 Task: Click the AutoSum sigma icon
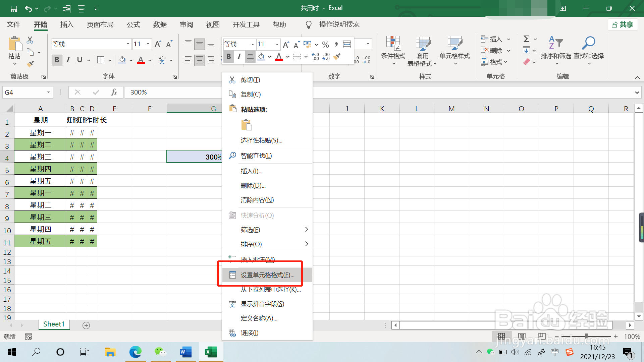(527, 39)
